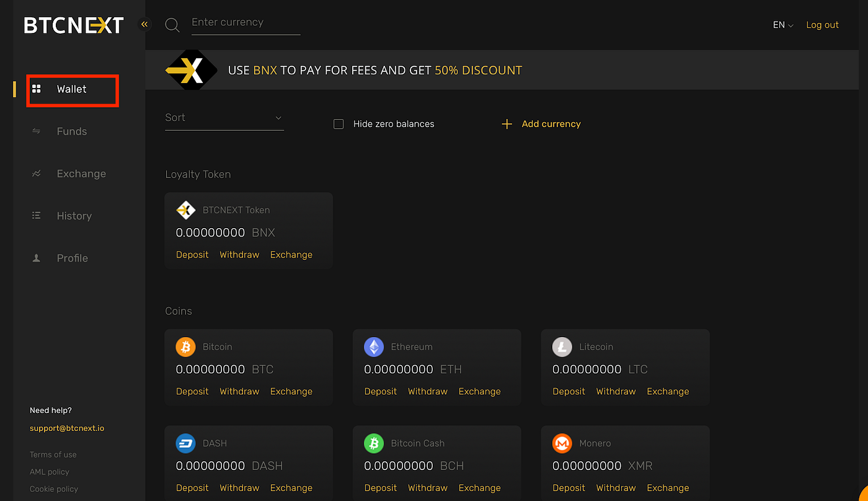Click Deposit on the Monero card
The height and width of the screenshot is (501, 868).
569,488
